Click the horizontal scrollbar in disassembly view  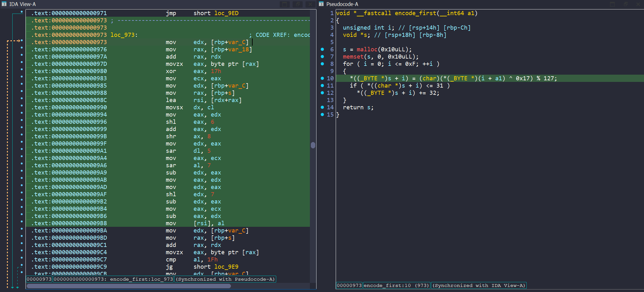pyautogui.click(x=129, y=286)
